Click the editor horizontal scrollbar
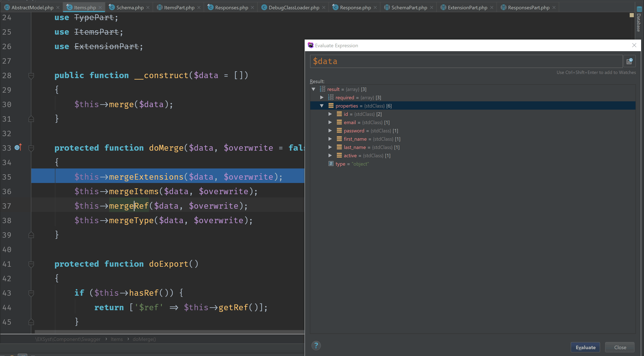Viewport: 644px width, 356px height. coord(169,332)
